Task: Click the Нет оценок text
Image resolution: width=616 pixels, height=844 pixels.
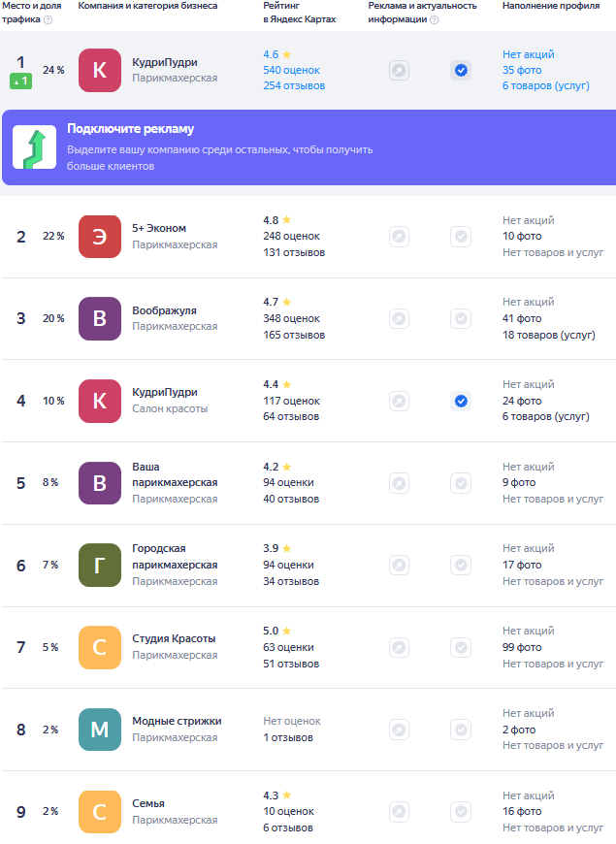Action: (292, 721)
